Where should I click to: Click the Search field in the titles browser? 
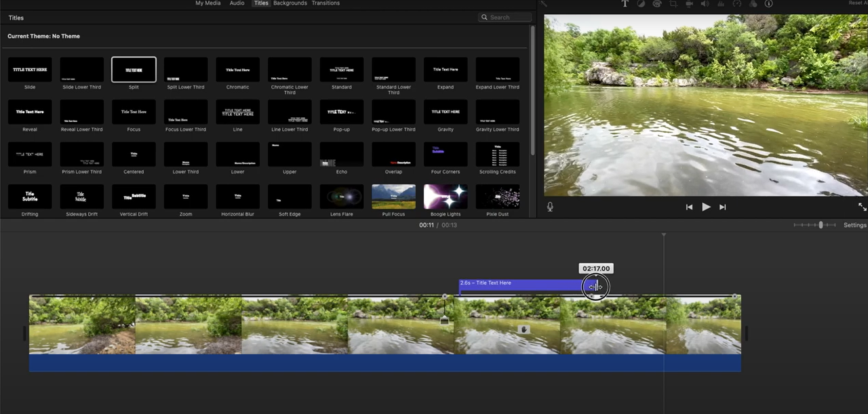pyautogui.click(x=505, y=18)
